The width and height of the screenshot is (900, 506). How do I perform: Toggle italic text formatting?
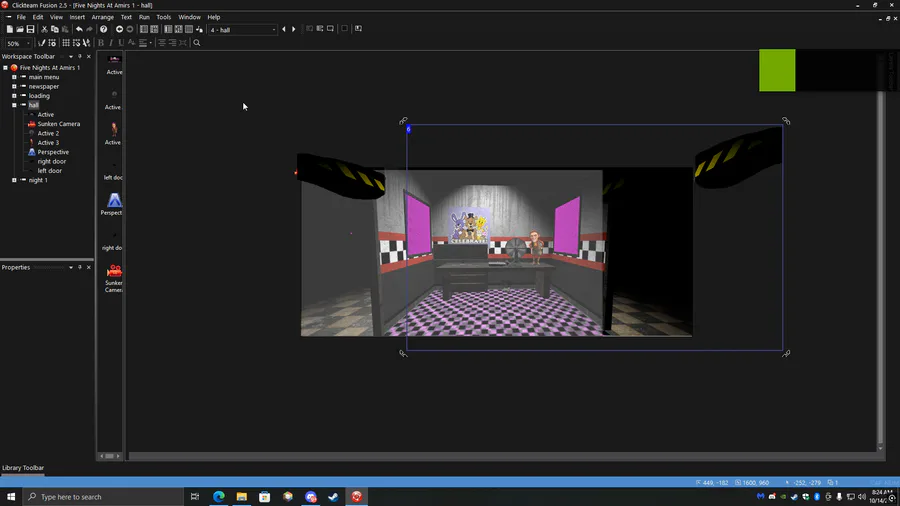(111, 43)
